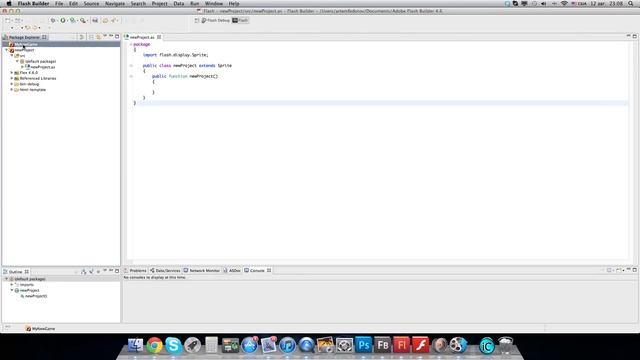Toggle Sort in Outline view
Viewport: 640px width, 360px height.
coord(83,271)
